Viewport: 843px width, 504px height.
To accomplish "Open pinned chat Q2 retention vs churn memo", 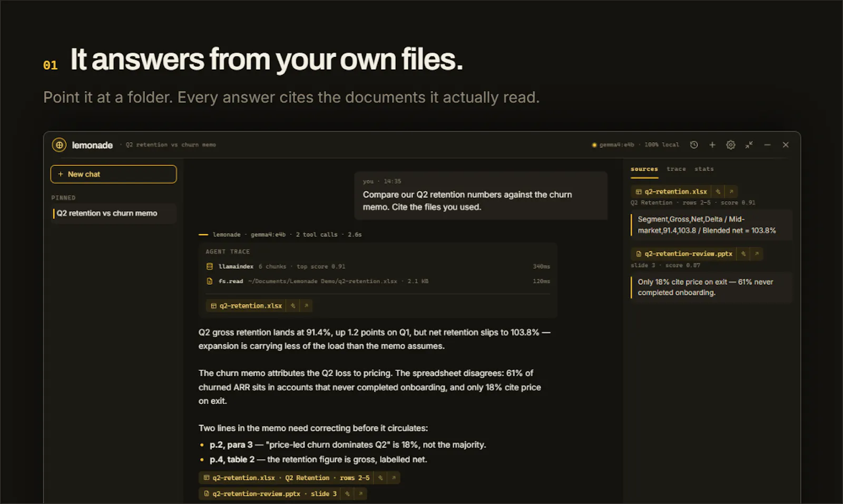I will pyautogui.click(x=113, y=213).
